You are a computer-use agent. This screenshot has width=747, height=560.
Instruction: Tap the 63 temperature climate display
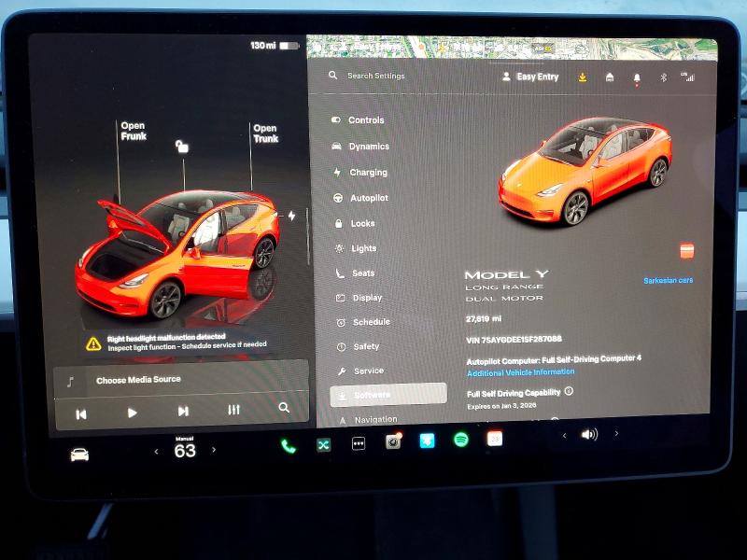click(185, 449)
